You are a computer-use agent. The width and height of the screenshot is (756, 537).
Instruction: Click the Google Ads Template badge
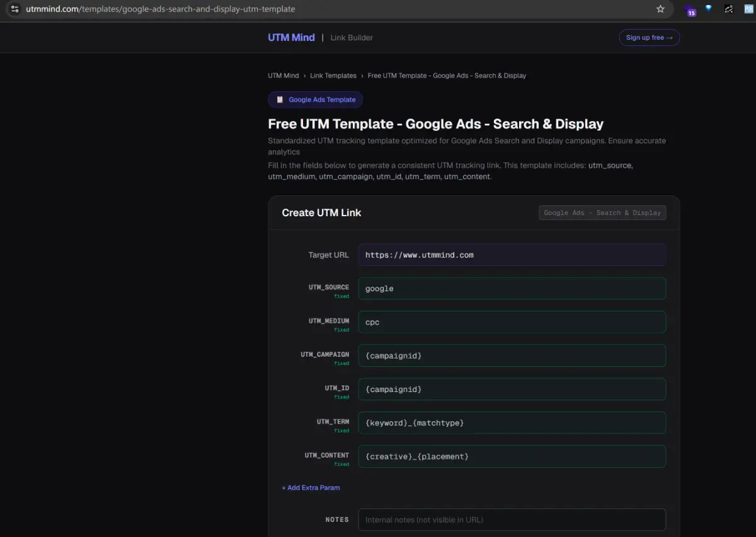[x=316, y=100]
